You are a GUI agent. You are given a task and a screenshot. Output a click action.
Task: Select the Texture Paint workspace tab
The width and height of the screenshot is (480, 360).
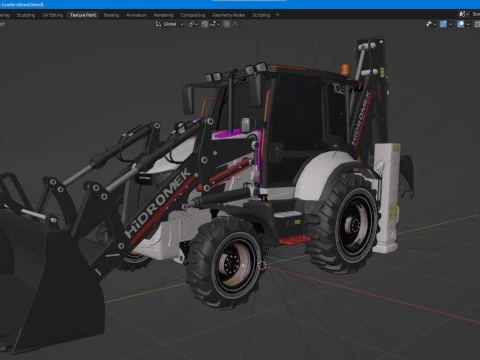point(83,15)
